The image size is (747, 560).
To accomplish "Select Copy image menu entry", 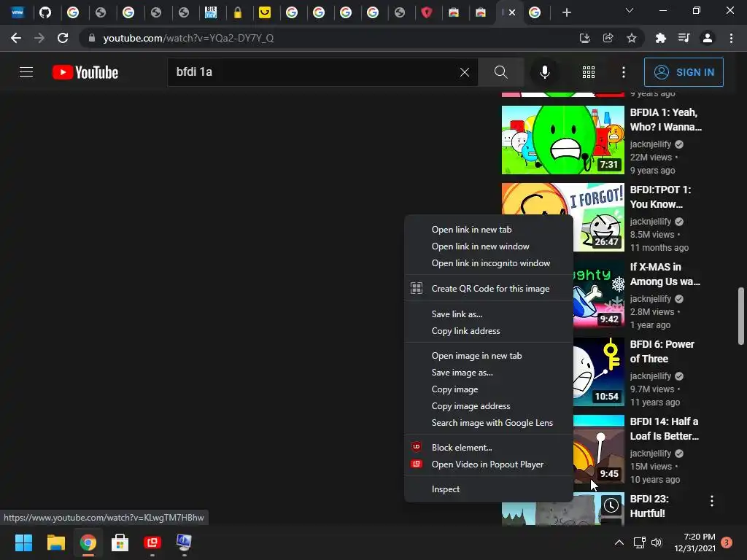I will pos(488,389).
